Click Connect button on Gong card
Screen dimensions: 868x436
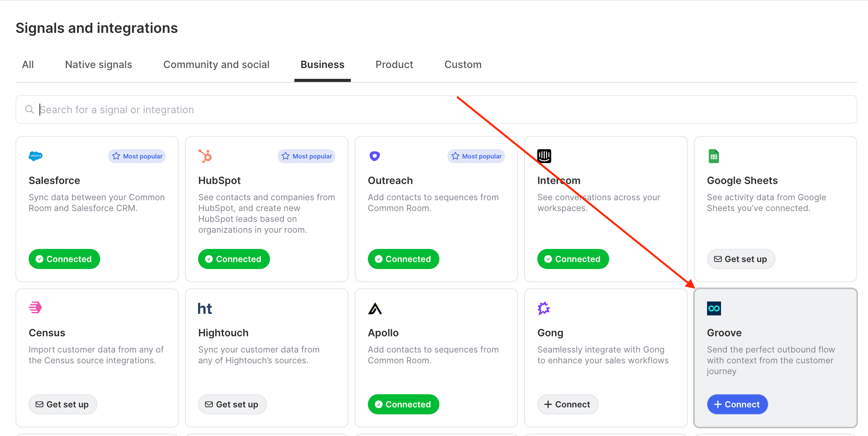tap(568, 404)
